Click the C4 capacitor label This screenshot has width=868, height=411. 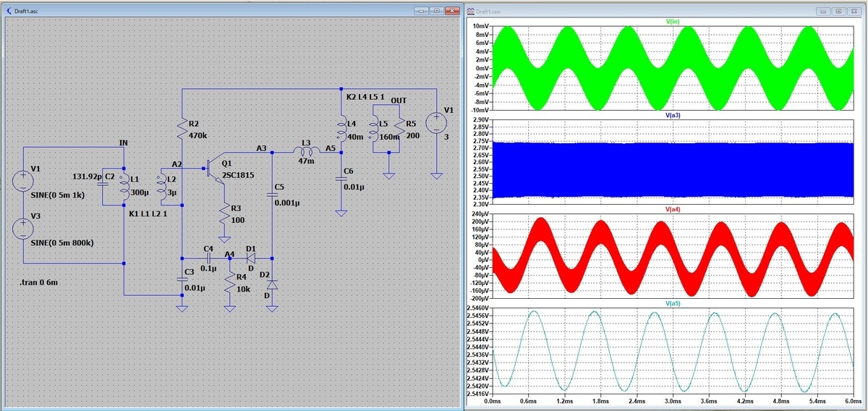208,249
